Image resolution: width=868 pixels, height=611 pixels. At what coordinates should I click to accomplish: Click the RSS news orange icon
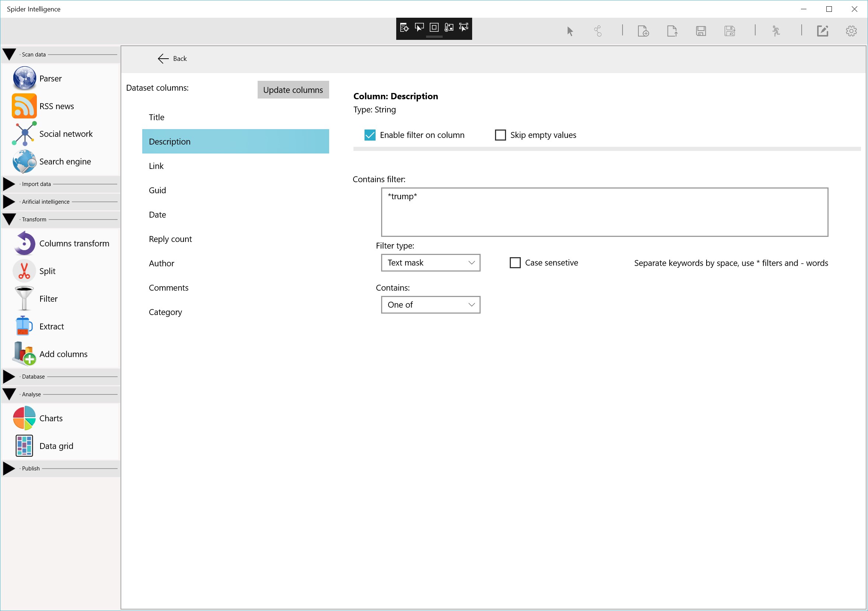click(24, 106)
